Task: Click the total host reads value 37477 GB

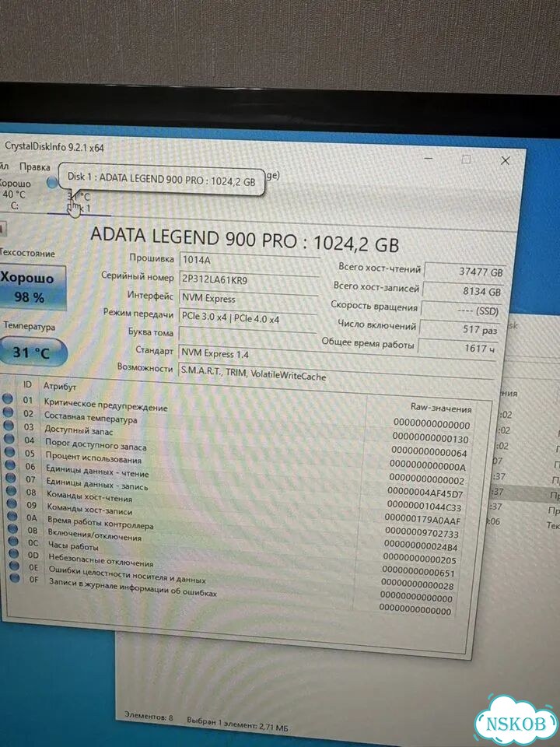Action: click(x=464, y=272)
